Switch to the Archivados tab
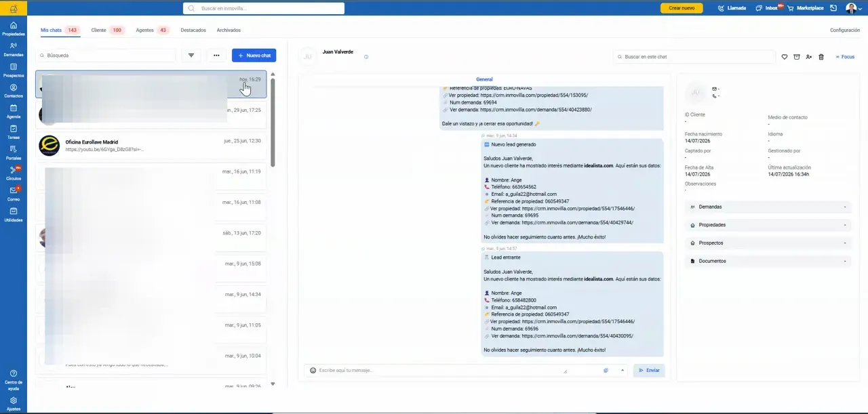Viewport: 868px width, 414px height. (x=229, y=30)
